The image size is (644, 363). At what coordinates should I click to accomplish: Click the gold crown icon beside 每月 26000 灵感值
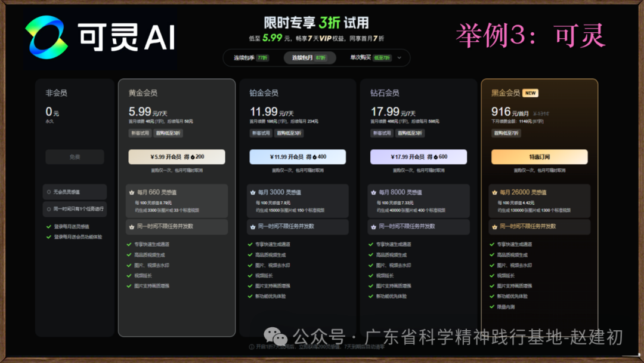click(x=494, y=193)
